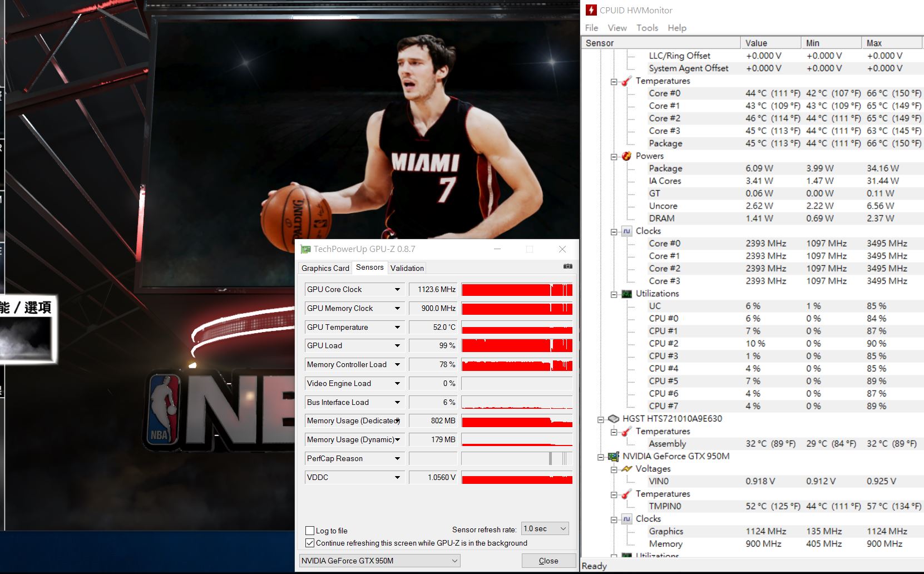Collapse the CPU Temperatures tree node

(614, 82)
